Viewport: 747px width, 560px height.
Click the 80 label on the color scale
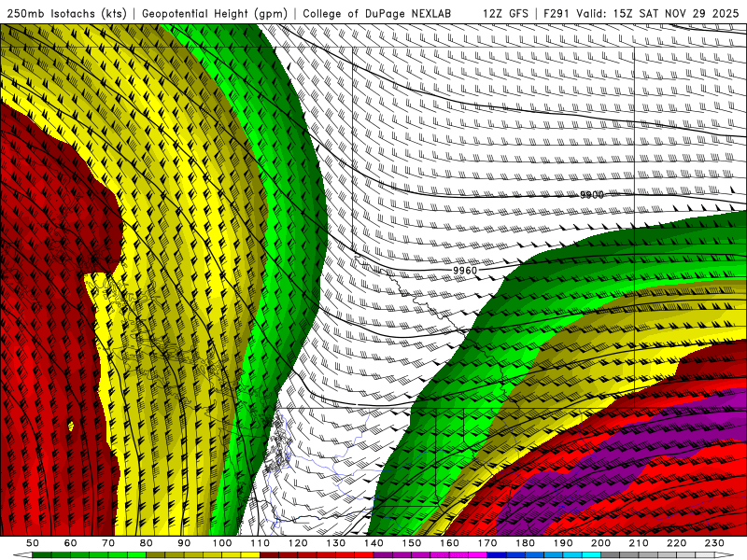[x=147, y=543]
